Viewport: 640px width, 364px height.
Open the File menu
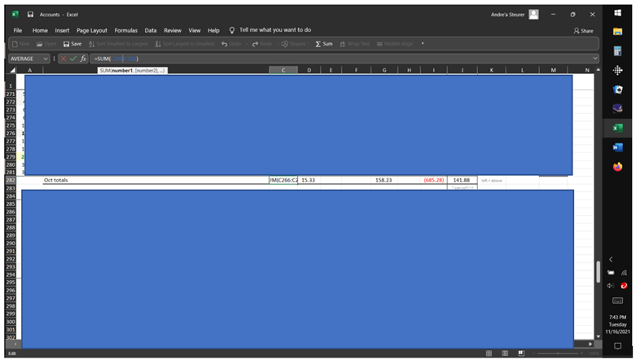click(x=18, y=30)
